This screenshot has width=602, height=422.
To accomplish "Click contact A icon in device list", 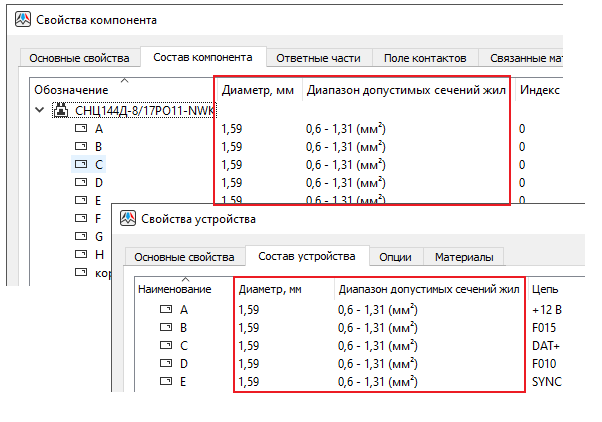I will coord(166,310).
